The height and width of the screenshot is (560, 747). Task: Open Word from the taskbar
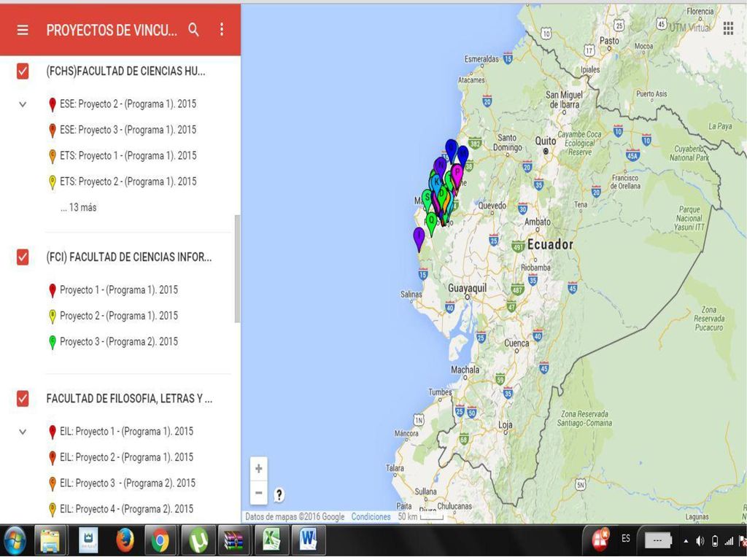[307, 541]
